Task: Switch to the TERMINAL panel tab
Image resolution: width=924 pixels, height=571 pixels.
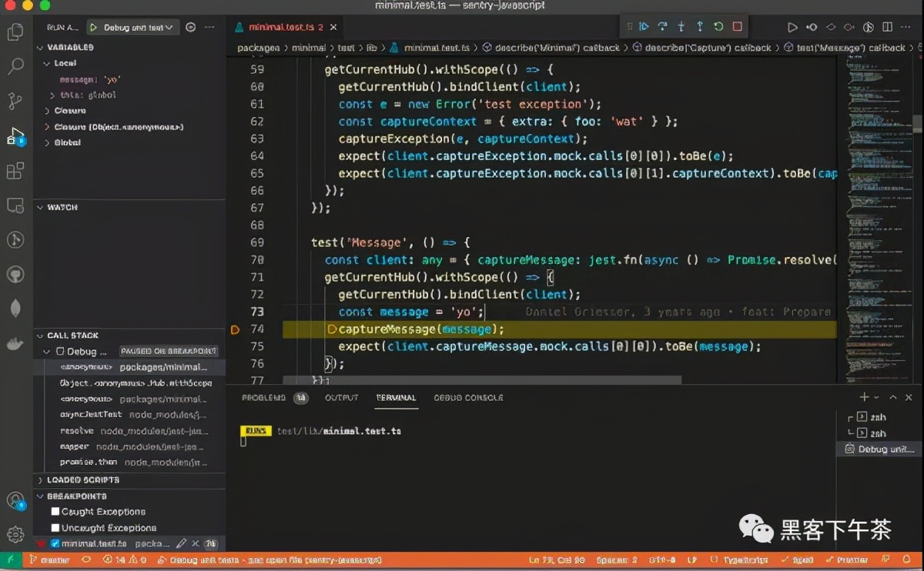Action: [x=396, y=398]
